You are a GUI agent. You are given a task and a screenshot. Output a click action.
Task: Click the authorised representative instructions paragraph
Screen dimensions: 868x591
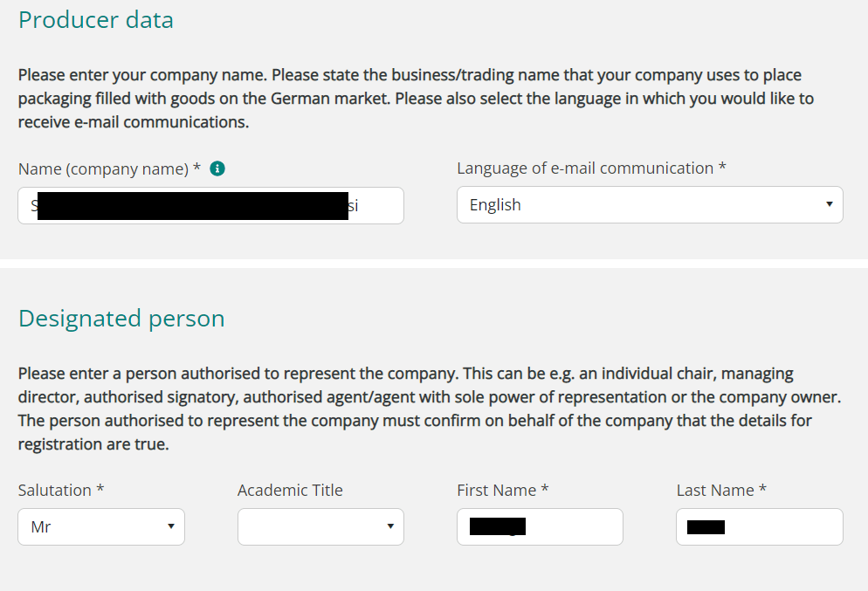(x=430, y=409)
